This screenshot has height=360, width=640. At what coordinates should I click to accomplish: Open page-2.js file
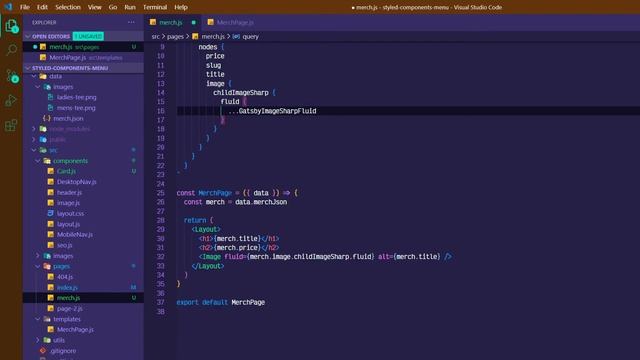tap(69, 309)
